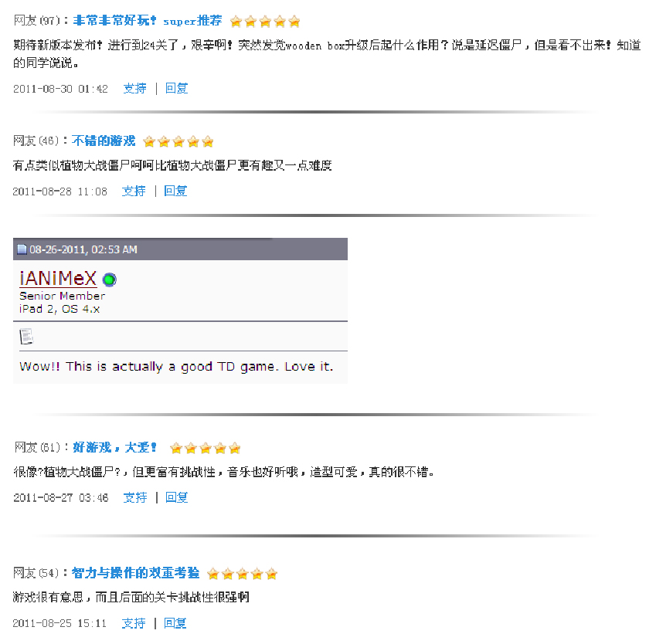Click the last star of the 智力与操作的双重考验 review

click(x=271, y=574)
